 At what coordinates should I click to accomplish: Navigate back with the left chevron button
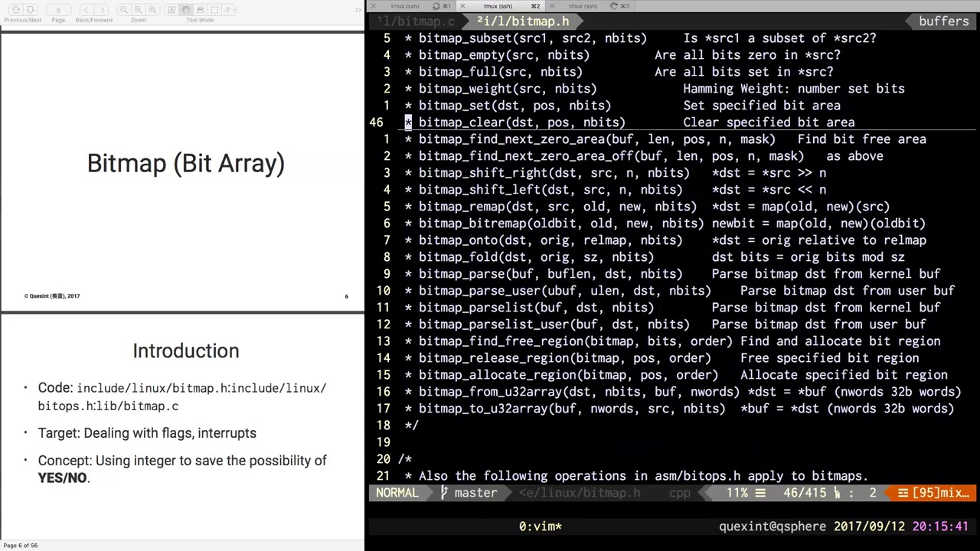[x=87, y=10]
